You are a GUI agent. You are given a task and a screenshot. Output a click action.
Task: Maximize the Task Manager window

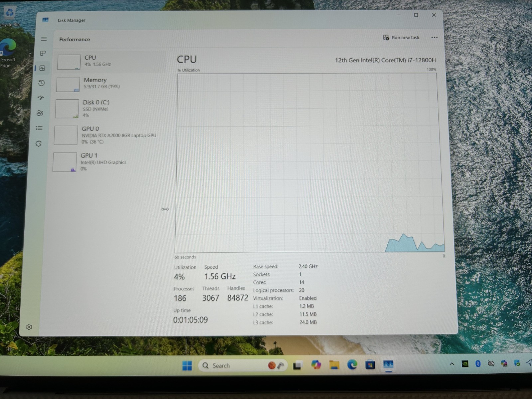[x=416, y=15]
